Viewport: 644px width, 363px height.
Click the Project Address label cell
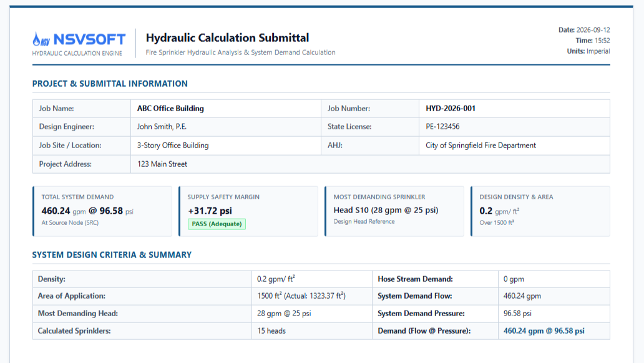tap(82, 164)
